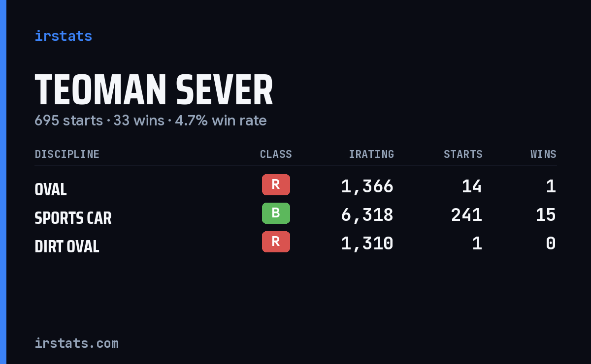This screenshot has width=591, height=364.
Task: Click the red R class badge for Oval
Action: pyautogui.click(x=276, y=185)
